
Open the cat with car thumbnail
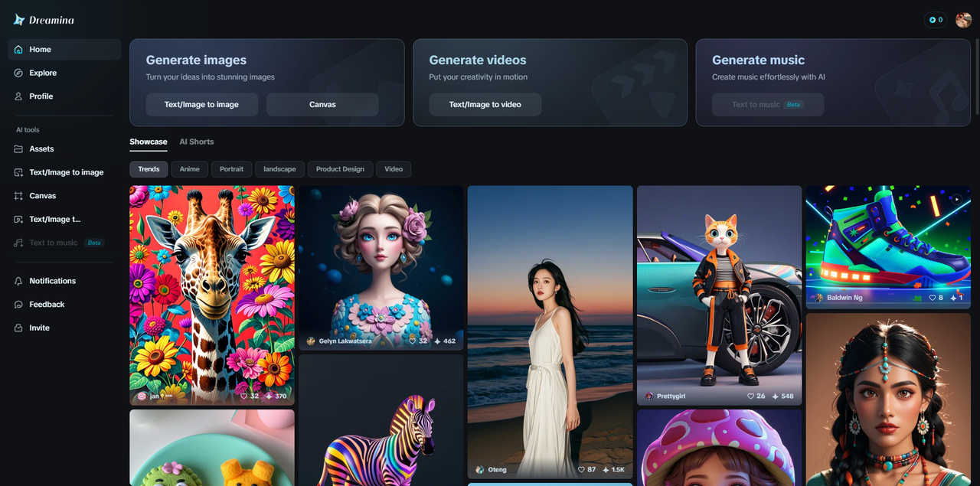click(719, 295)
